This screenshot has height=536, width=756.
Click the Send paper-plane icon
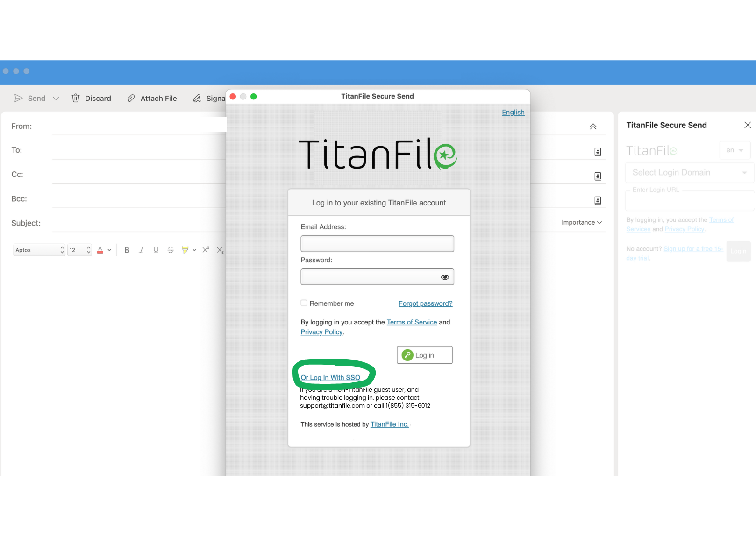point(18,98)
